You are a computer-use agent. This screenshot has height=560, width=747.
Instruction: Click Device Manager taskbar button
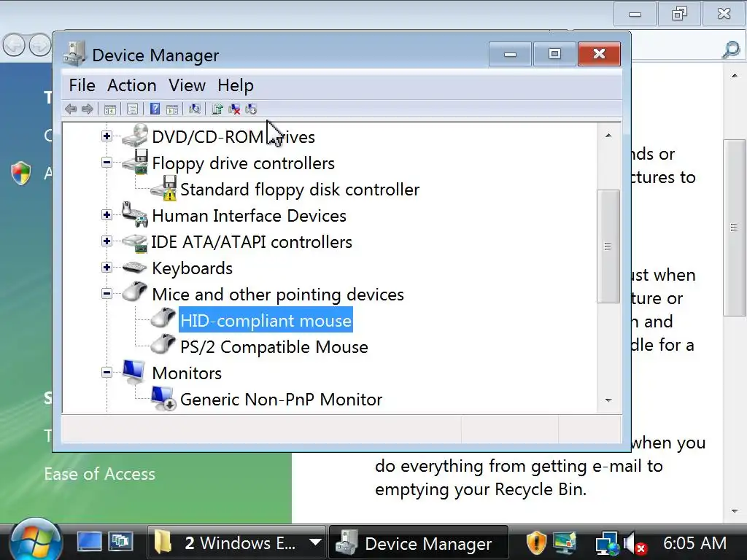click(x=418, y=542)
